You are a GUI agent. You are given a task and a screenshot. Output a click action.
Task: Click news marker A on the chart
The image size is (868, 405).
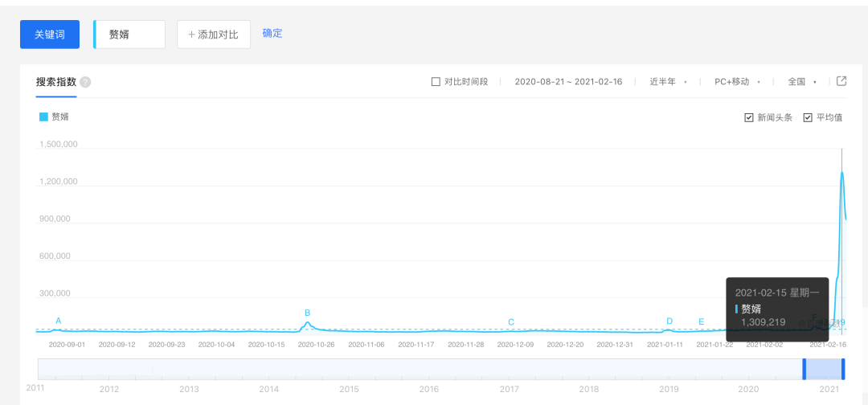pyautogui.click(x=58, y=321)
